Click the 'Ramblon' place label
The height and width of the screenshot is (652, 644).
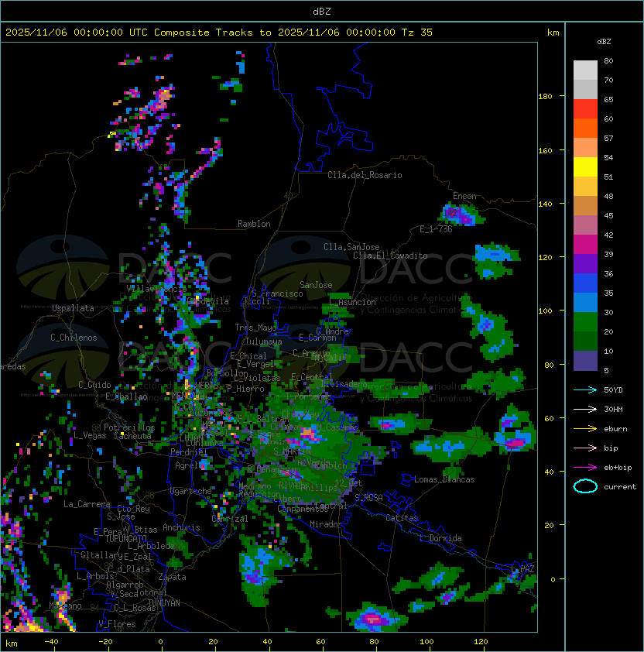pyautogui.click(x=254, y=224)
